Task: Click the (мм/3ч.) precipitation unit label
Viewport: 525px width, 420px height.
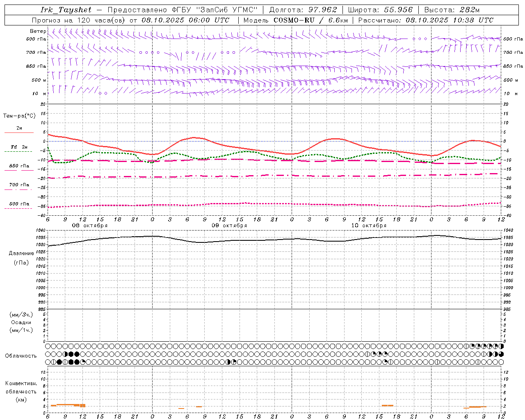Action: point(21,315)
